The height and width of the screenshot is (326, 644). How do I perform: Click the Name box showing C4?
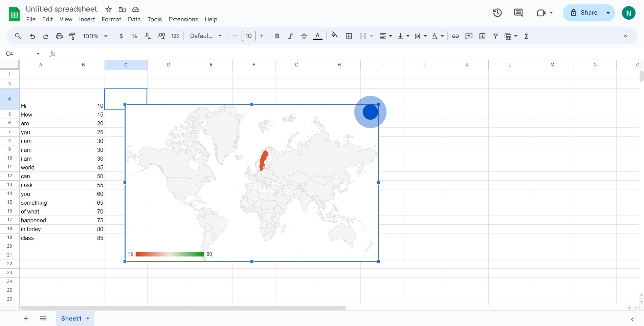(23, 54)
